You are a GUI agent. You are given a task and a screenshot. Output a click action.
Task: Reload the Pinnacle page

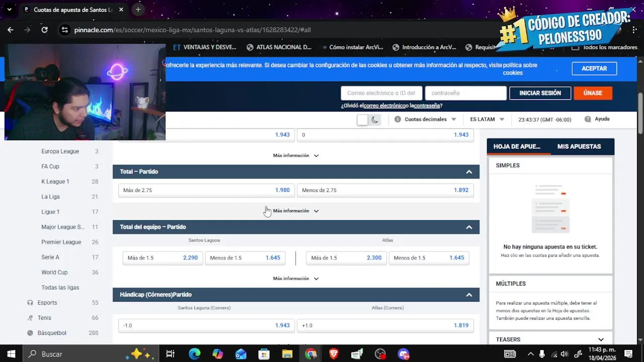point(44,30)
